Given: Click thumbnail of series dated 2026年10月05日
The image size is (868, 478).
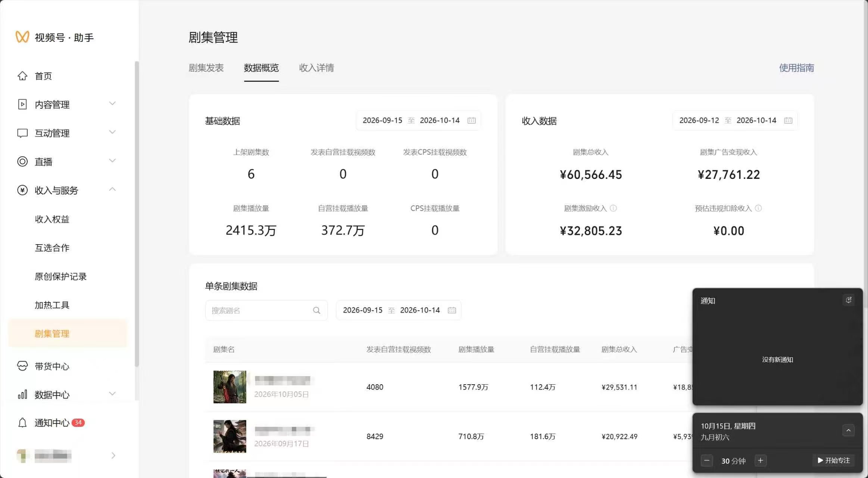Looking at the screenshot, I should tap(230, 387).
